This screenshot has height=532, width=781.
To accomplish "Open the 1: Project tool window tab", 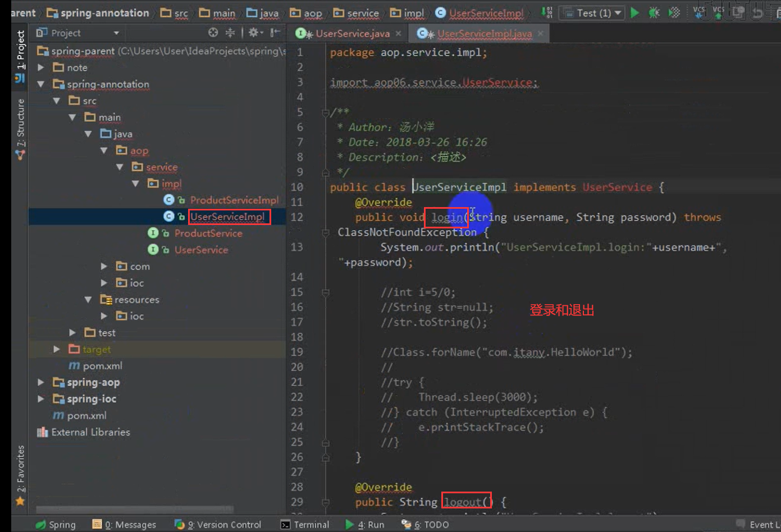I will (x=20, y=56).
